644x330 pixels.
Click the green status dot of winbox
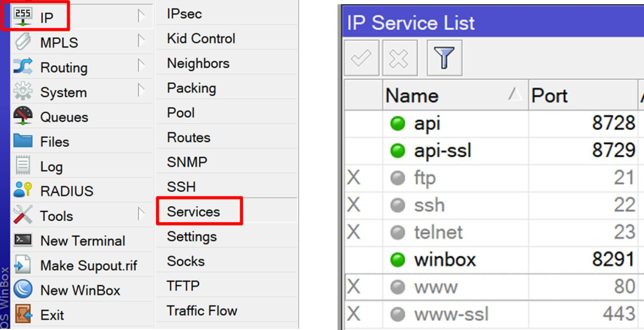coord(397,260)
